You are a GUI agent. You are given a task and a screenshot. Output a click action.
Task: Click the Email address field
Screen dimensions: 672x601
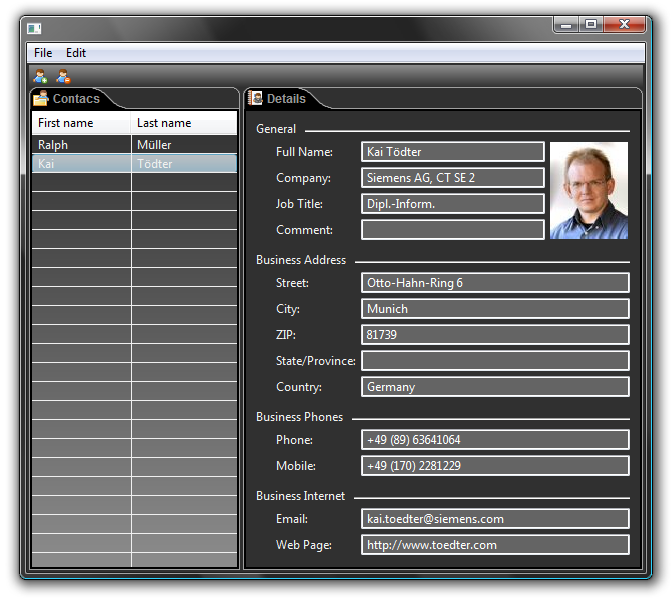pos(495,519)
